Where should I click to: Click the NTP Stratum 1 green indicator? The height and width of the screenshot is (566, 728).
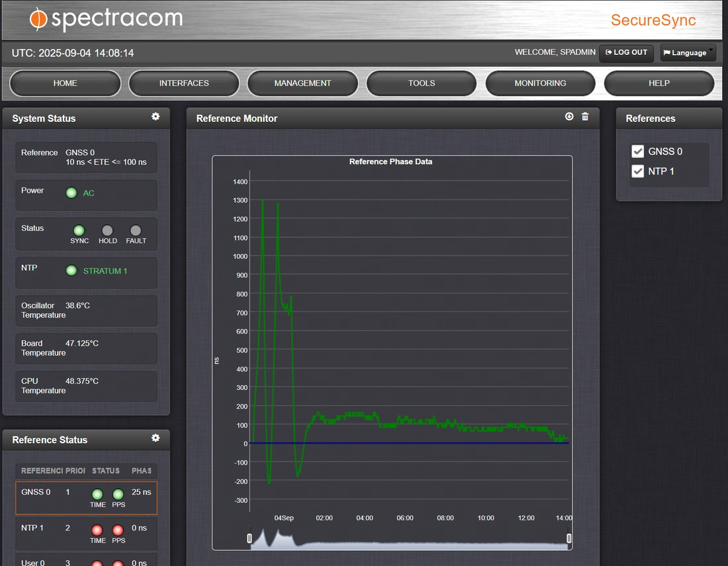[71, 271]
